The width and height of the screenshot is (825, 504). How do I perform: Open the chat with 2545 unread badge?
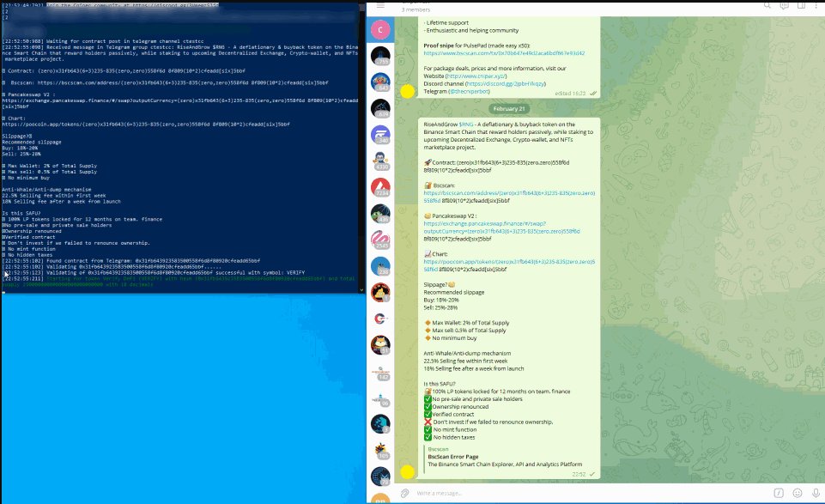pyautogui.click(x=380, y=240)
